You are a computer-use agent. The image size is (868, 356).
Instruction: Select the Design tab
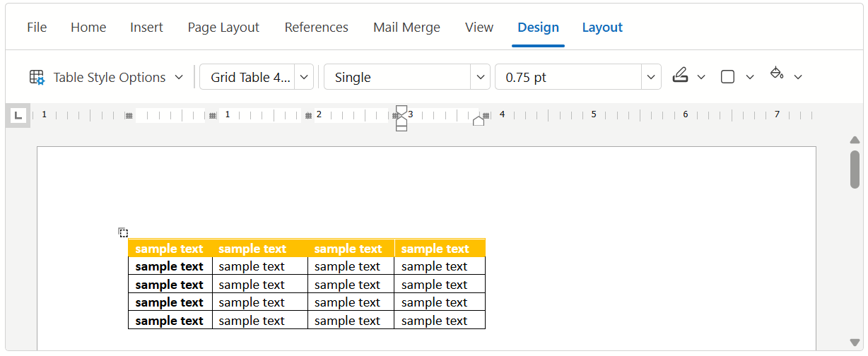[x=538, y=28]
